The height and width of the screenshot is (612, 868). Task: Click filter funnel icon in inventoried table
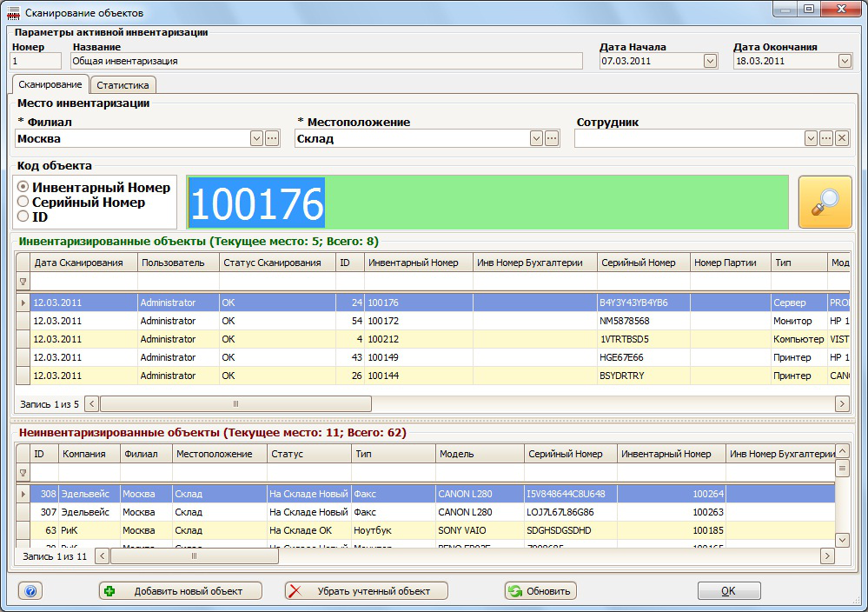pyautogui.click(x=23, y=282)
